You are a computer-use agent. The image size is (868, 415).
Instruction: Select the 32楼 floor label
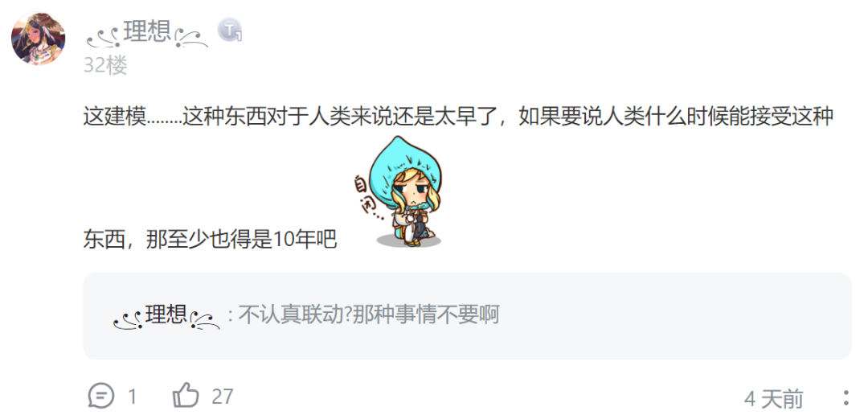[105, 65]
